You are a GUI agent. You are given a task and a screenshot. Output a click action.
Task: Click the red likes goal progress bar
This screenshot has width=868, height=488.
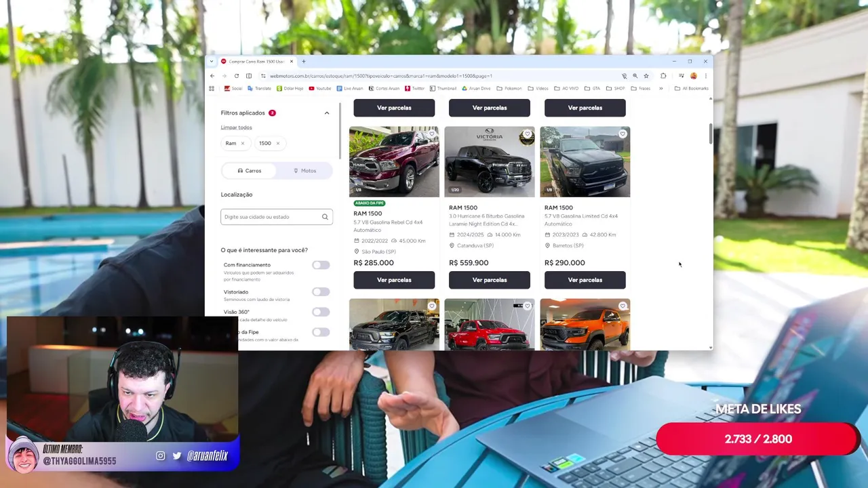[x=757, y=439]
